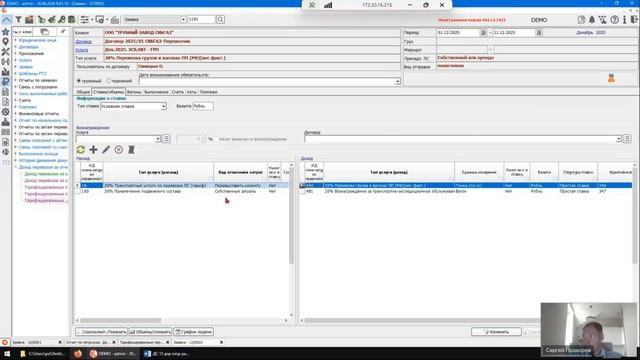Screen dimensions: 640x360
Task: Click the 'Объемы/показать' button at bottom
Action: pos(151,332)
